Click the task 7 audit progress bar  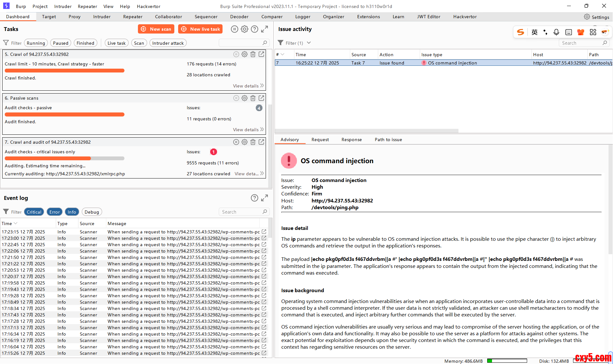coord(64,158)
